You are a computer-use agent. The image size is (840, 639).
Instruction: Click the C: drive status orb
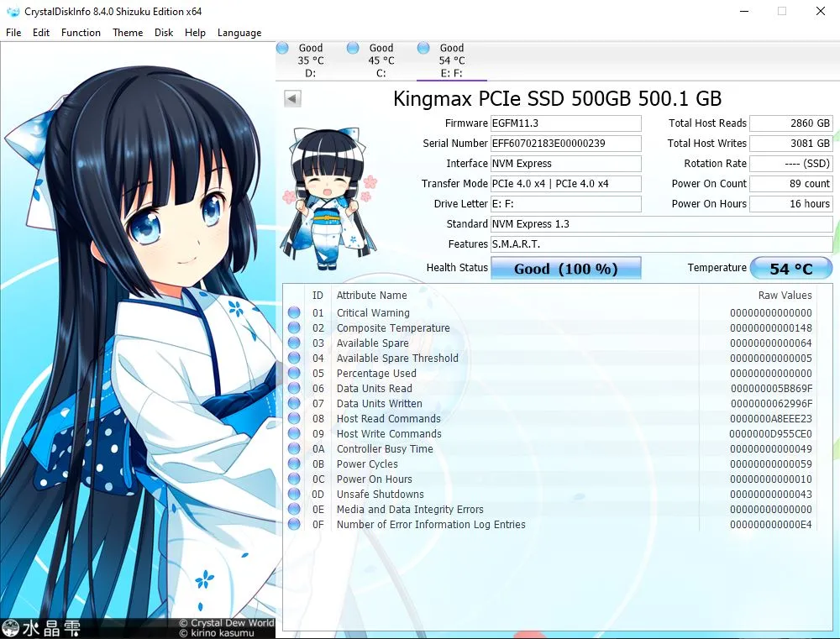pyautogui.click(x=353, y=48)
